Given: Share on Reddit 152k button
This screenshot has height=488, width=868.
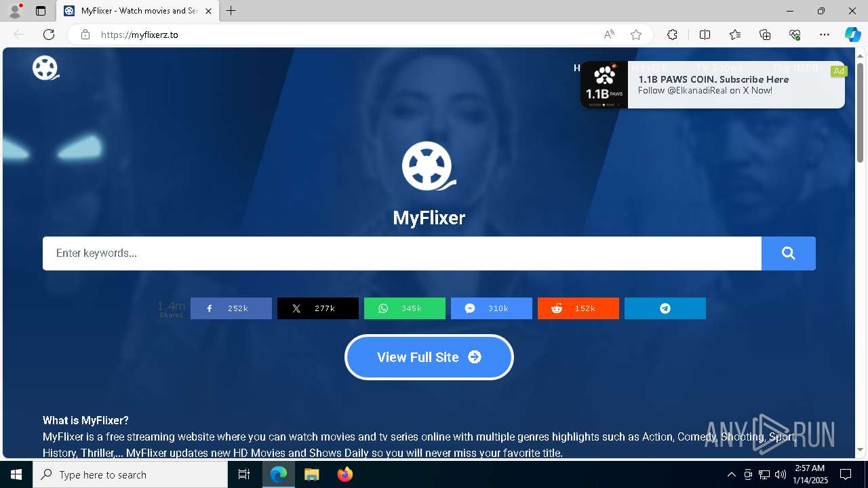Looking at the screenshot, I should tap(578, 308).
